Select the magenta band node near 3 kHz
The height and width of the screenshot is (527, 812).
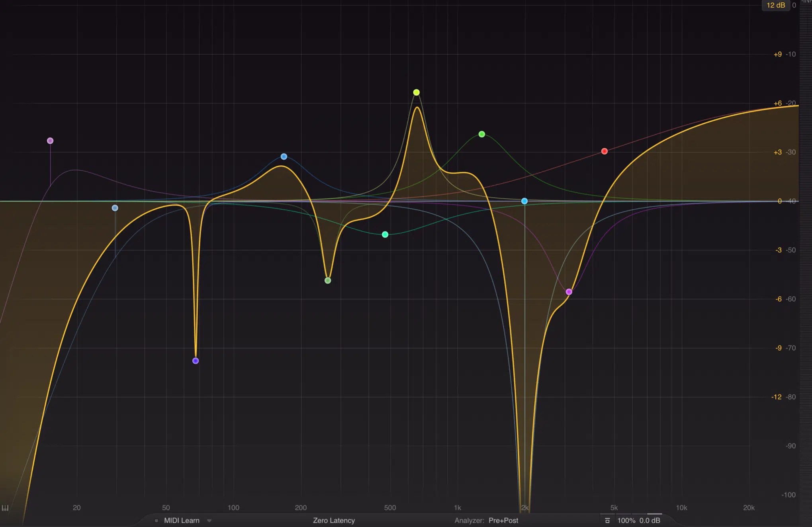pyautogui.click(x=569, y=292)
